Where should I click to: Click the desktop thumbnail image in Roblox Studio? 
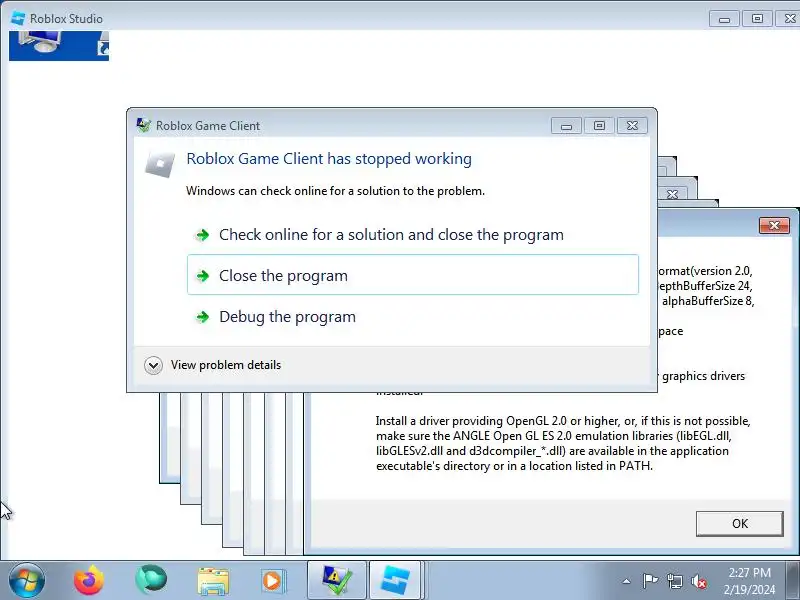coord(59,45)
